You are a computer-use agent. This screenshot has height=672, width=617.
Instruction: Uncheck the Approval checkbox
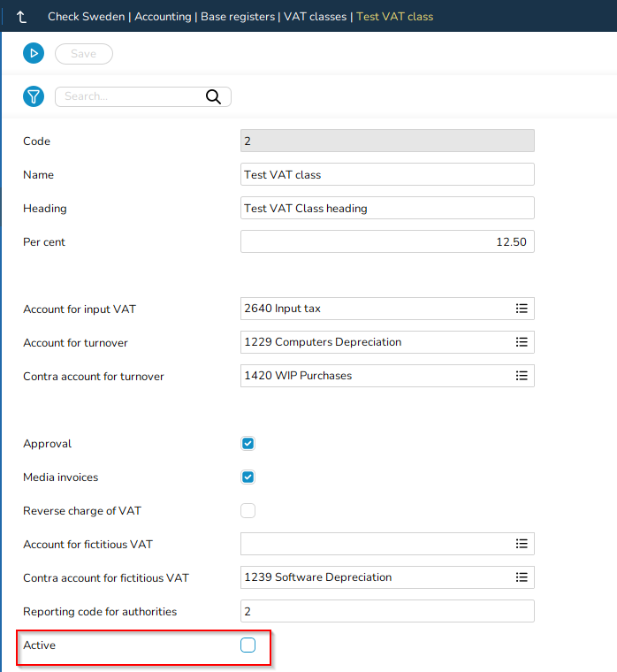click(248, 444)
